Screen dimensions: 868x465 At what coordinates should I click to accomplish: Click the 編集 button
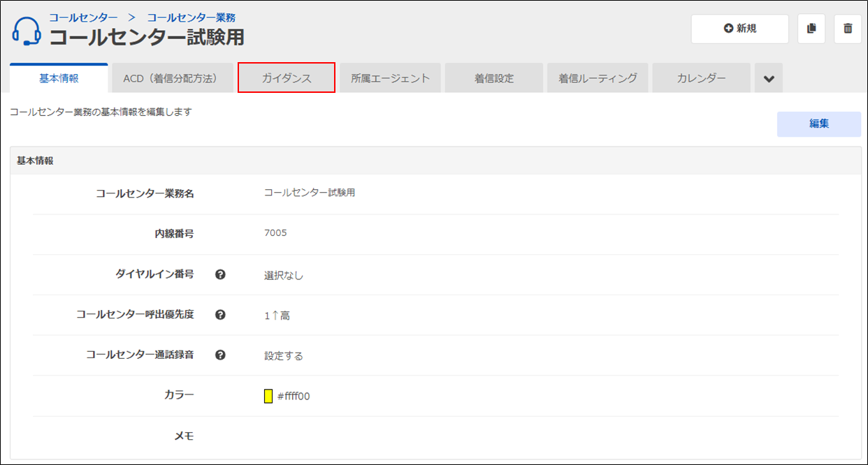pos(819,124)
